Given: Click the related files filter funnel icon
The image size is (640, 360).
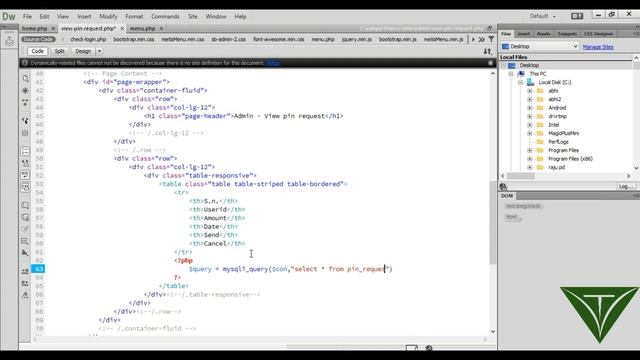Looking at the screenshot, I should coord(491,39).
